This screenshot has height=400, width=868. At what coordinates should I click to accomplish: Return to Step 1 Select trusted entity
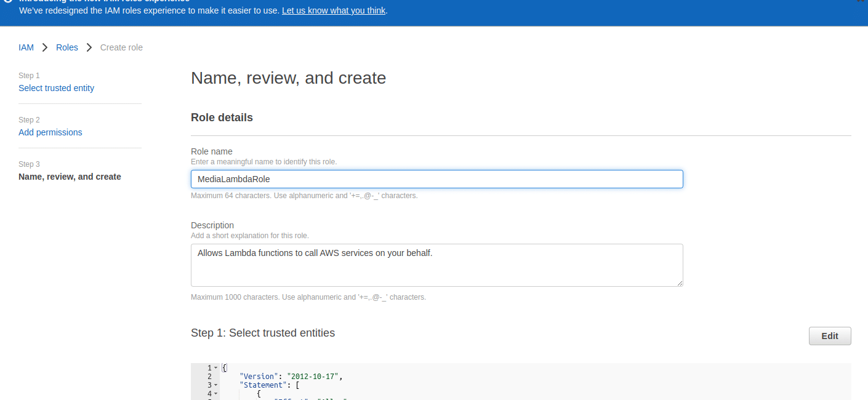coord(56,88)
